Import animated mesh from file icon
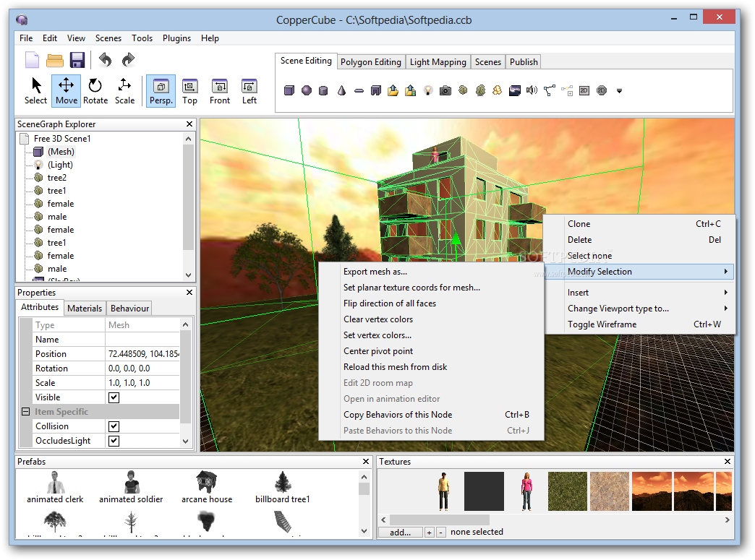755x560 pixels. [x=410, y=90]
